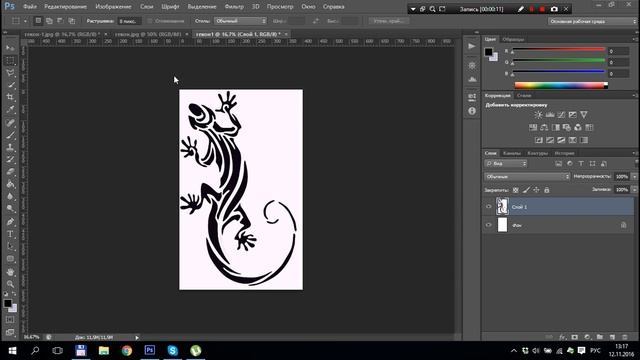Image resolution: width=640 pixels, height=360 pixels.
Task: Toggle lock transparent pixels
Action: 516,190
